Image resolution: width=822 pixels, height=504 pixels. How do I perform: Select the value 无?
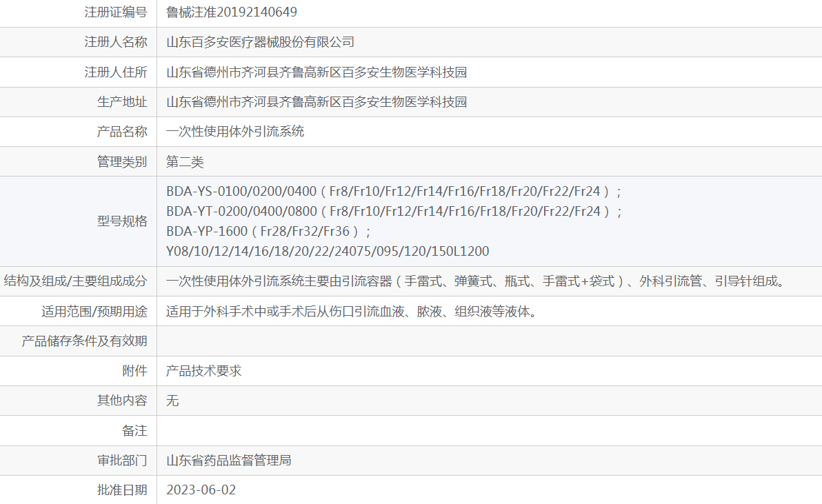point(172,401)
